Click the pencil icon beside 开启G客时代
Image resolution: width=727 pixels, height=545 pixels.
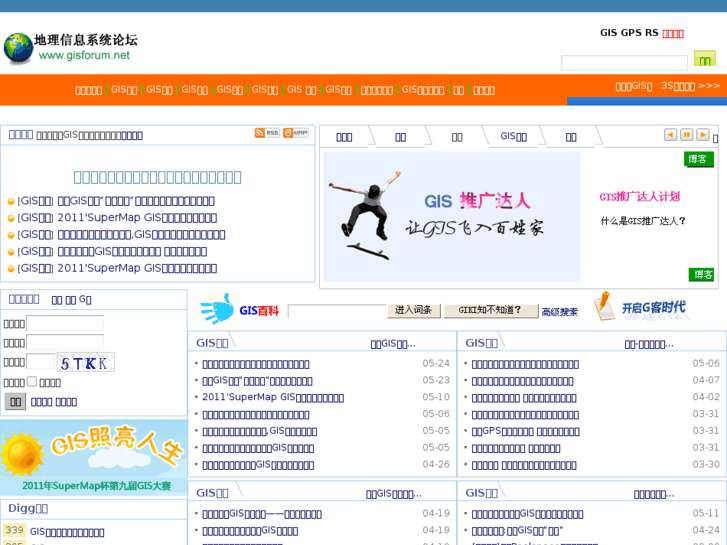pos(604,306)
